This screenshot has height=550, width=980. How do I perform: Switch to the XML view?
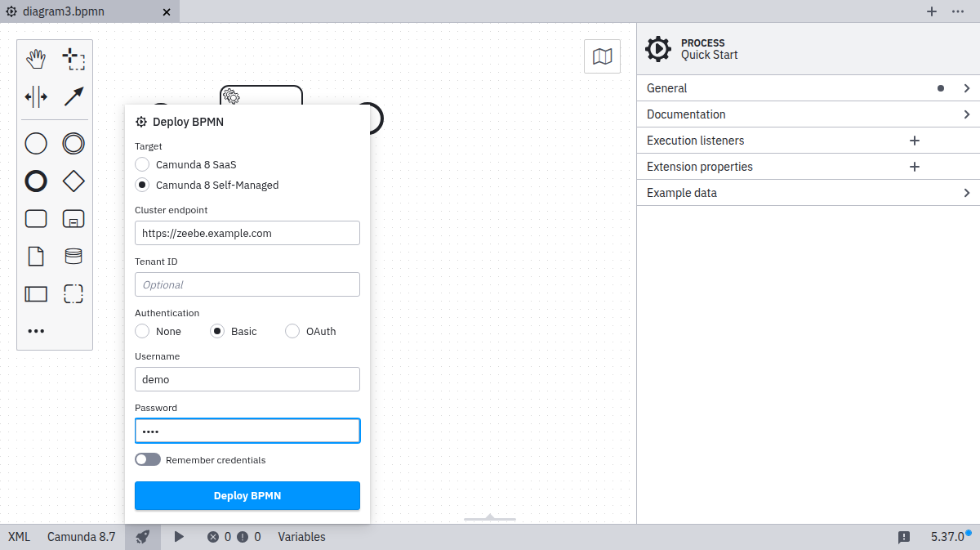[18, 537]
